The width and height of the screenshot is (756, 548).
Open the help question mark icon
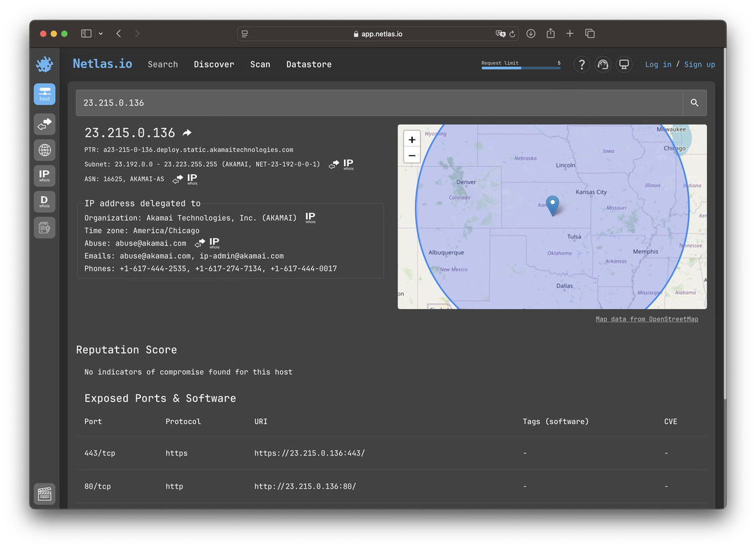(x=582, y=64)
